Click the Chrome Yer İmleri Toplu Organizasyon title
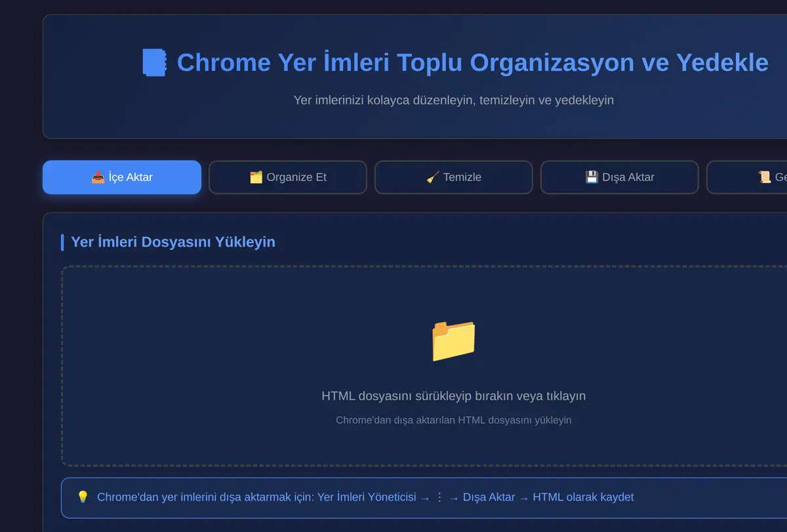The height and width of the screenshot is (532, 787). click(x=472, y=63)
